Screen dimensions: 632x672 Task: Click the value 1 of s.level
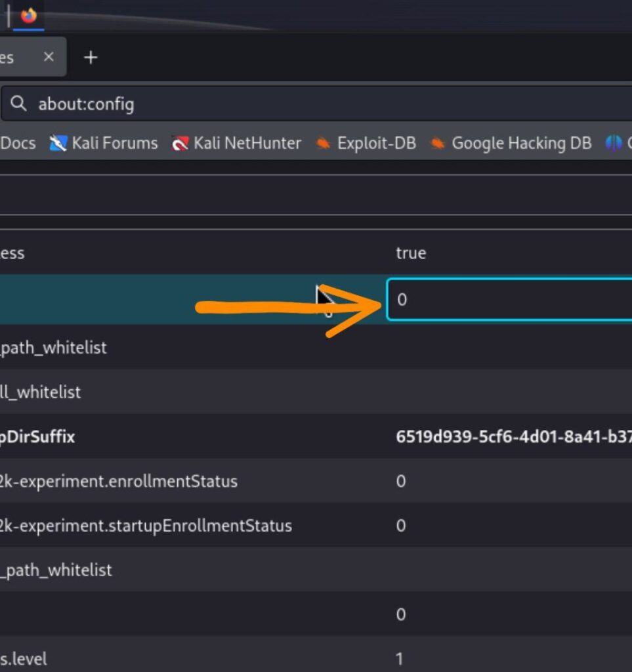(400, 658)
